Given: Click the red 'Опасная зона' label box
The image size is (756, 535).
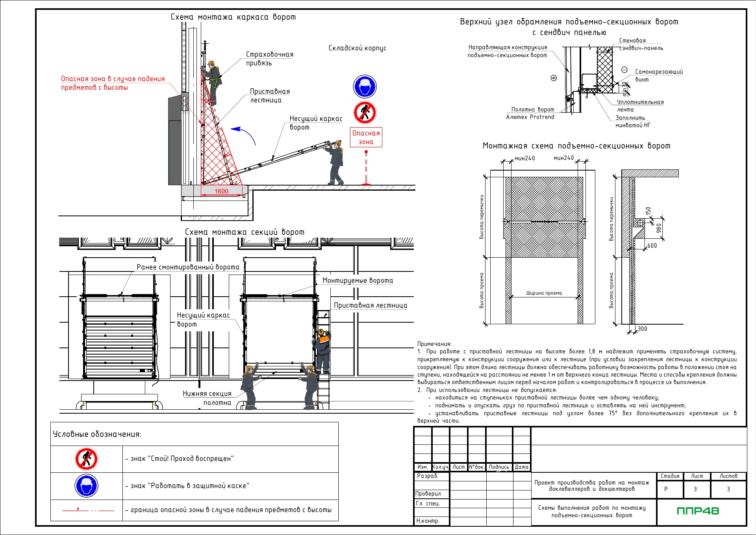Looking at the screenshot, I should (366, 137).
